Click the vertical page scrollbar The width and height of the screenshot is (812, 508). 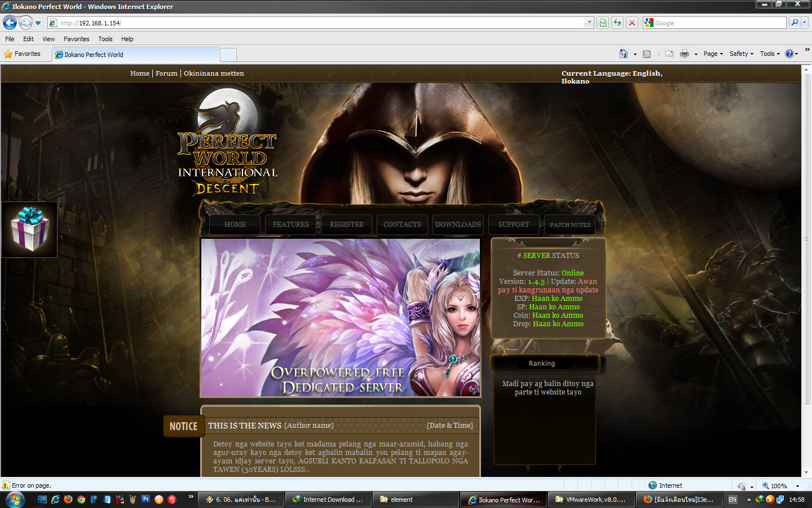[x=806, y=271]
